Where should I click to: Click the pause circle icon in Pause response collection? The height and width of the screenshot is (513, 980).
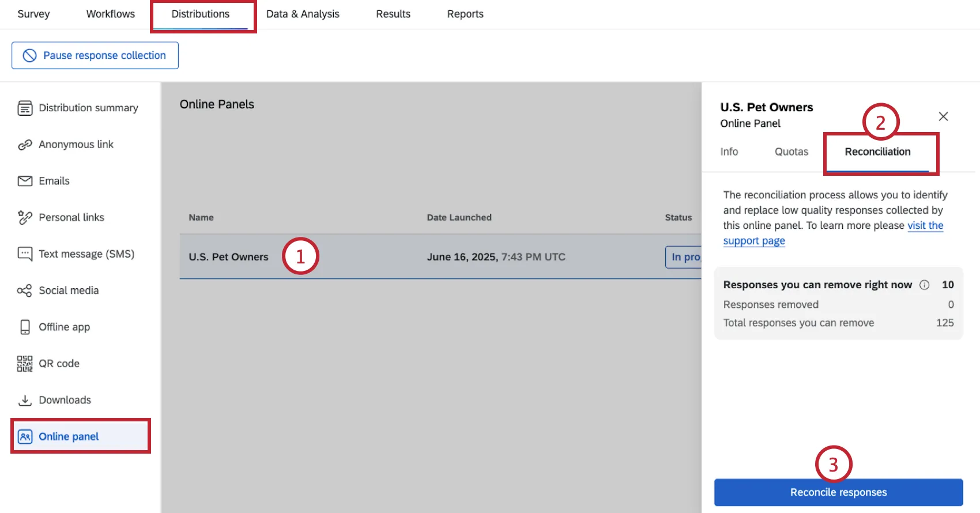[x=29, y=55]
